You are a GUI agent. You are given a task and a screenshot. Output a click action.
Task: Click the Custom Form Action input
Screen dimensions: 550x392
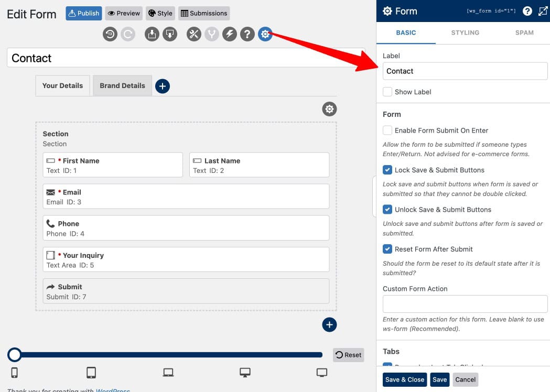(465, 303)
